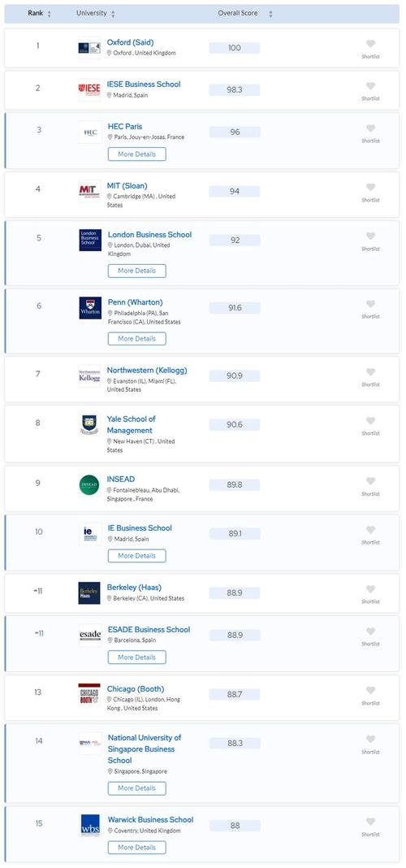Viewport: 406px width, 868px height.
Task: Sort by University column arrows
Action: coord(114,14)
